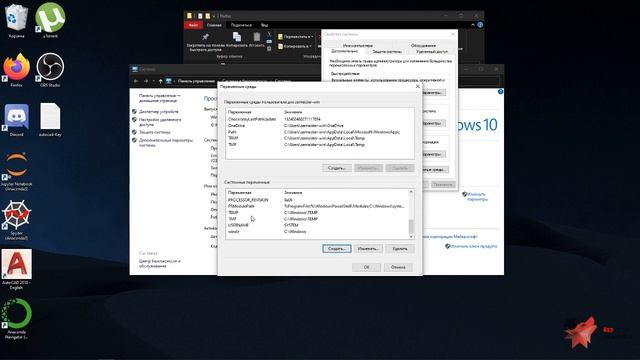Launch OBS Studio desktop shortcut
Image resolution: width=640 pixels, height=360 pixels.
click(50, 70)
